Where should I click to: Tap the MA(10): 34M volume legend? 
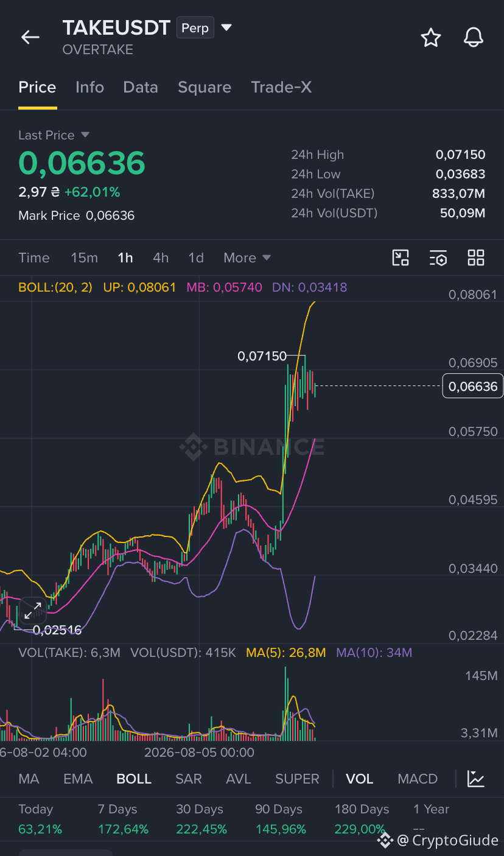tap(374, 653)
